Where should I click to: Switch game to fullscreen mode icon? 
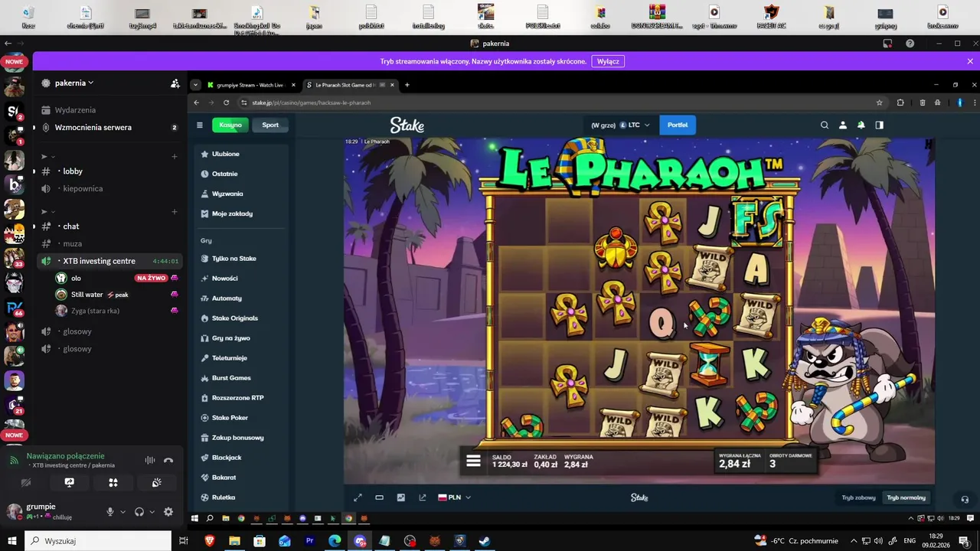click(358, 497)
